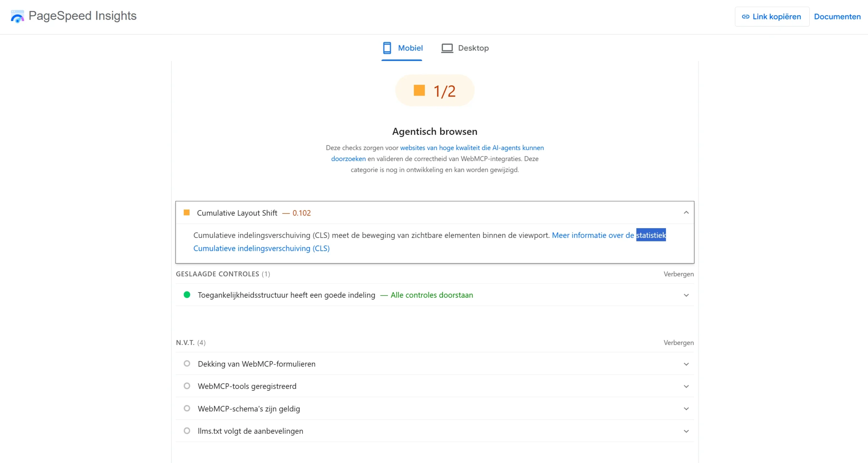The image size is (868, 463).
Task: Click the link icon in Link kopiëren
Action: click(x=746, y=17)
